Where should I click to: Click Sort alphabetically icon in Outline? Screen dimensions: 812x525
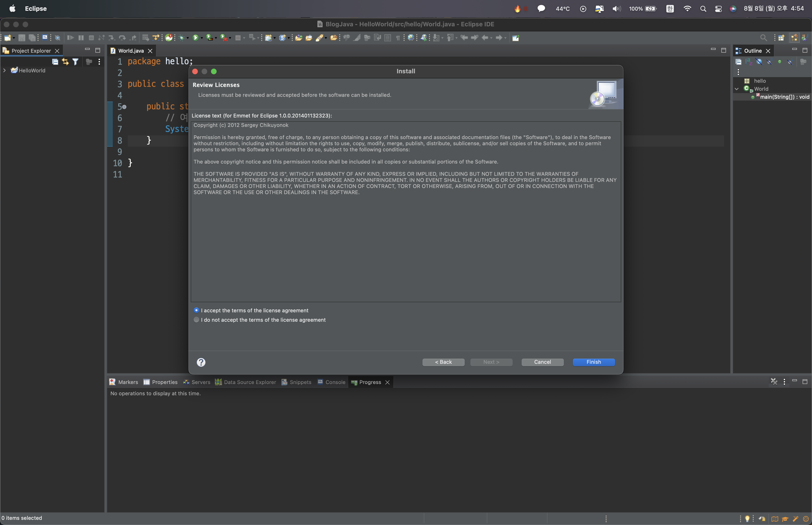pyautogui.click(x=749, y=62)
